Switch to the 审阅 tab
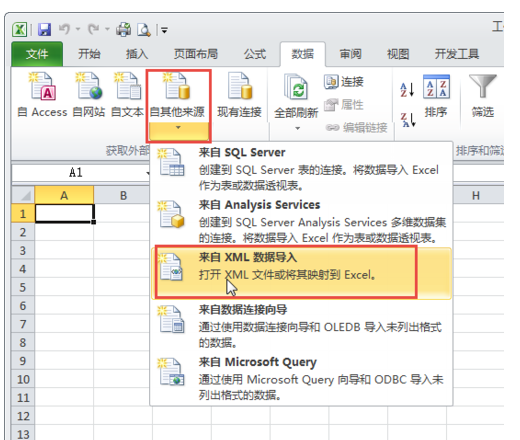520x440 pixels. click(350, 54)
